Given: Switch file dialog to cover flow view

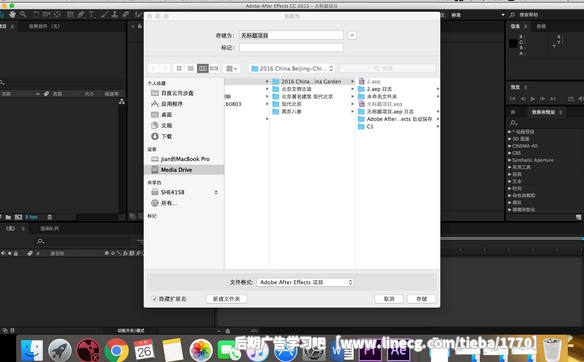Looking at the screenshot, I should (x=214, y=69).
